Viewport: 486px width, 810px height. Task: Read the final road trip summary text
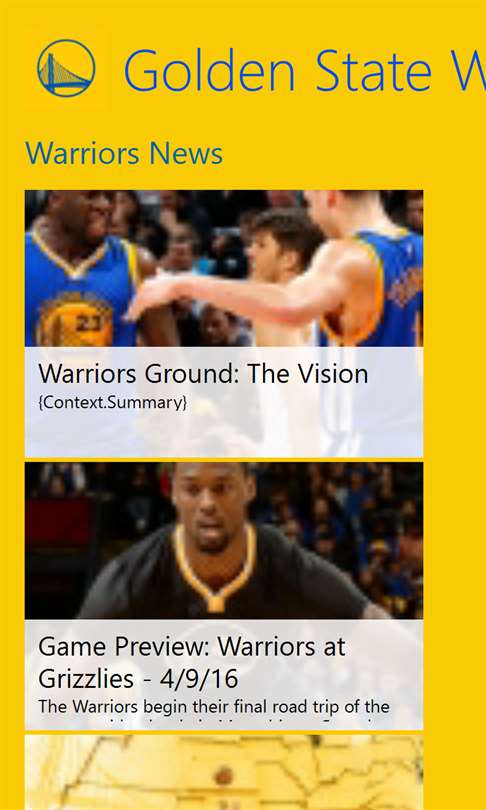[x=214, y=707]
